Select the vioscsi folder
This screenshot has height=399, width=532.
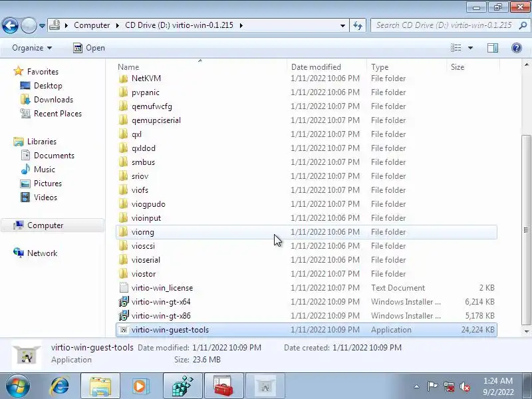coord(307,246)
